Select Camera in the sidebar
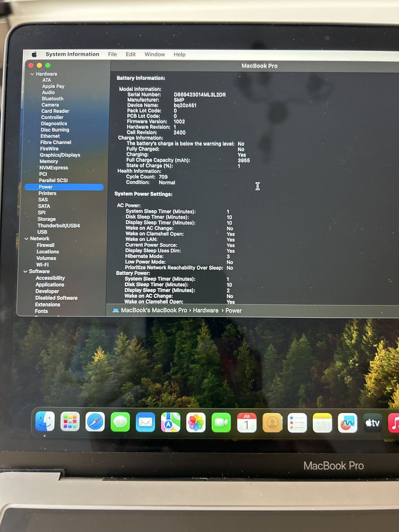 (50, 105)
